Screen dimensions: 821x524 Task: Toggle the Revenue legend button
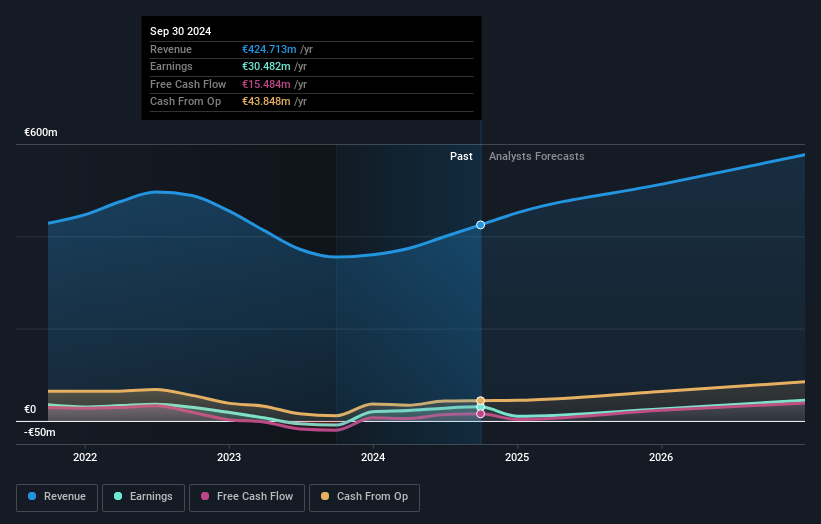[57, 497]
